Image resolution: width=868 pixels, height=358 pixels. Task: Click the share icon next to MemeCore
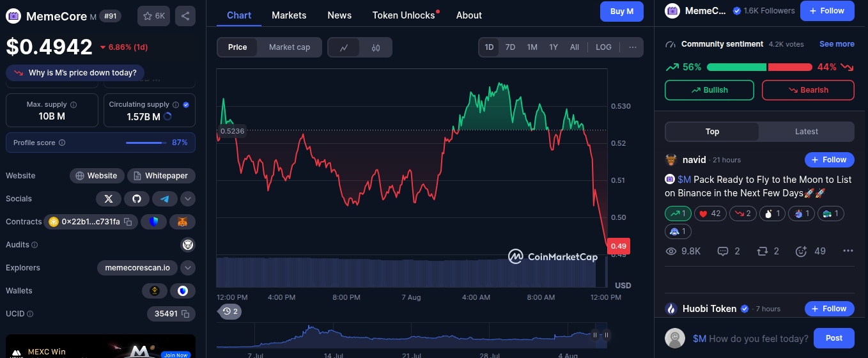tap(185, 16)
